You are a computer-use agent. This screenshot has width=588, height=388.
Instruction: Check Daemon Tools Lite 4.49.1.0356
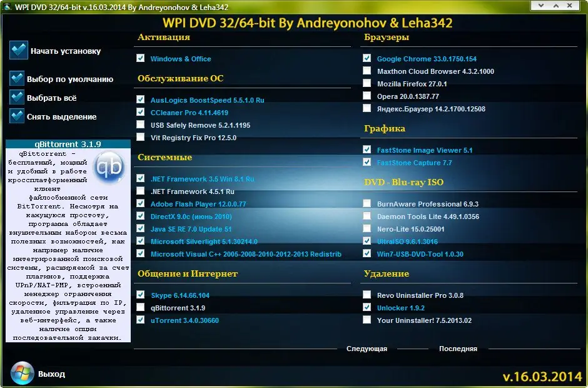367,216
